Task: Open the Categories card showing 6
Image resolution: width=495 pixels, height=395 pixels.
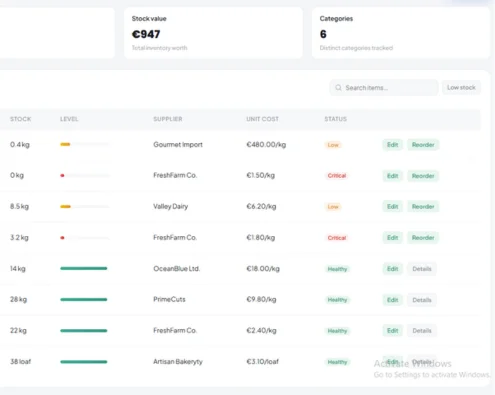Action: click(401, 33)
